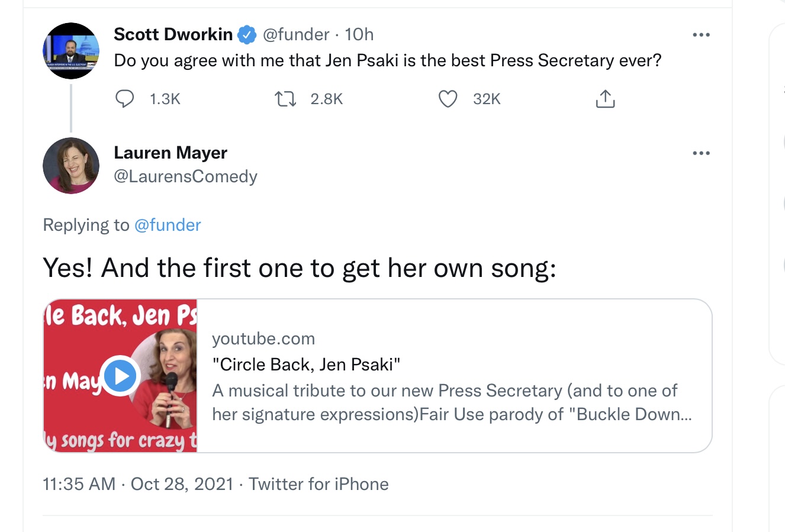
Task: Open Scott Dworkin's profile picture
Action: [71, 51]
